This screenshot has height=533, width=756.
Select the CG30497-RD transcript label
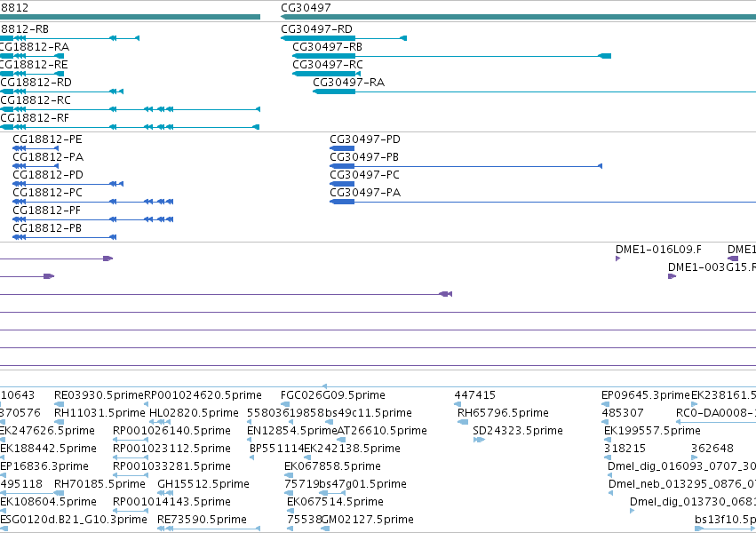point(316,29)
